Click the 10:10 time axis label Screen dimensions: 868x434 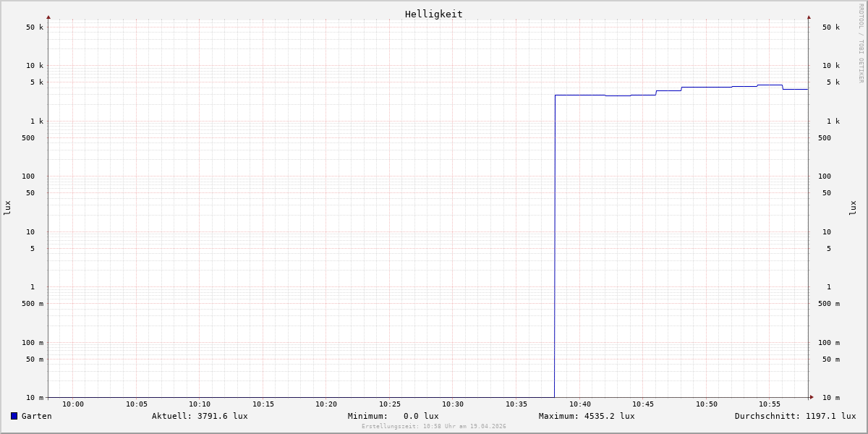[200, 404]
